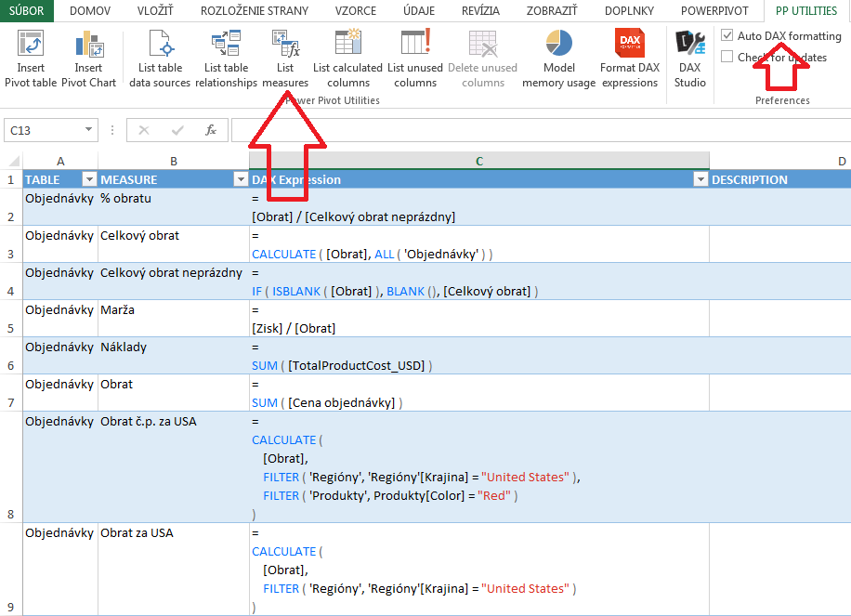The image size is (851, 616).
Task: Click Format DAX expressions
Action: click(x=630, y=59)
